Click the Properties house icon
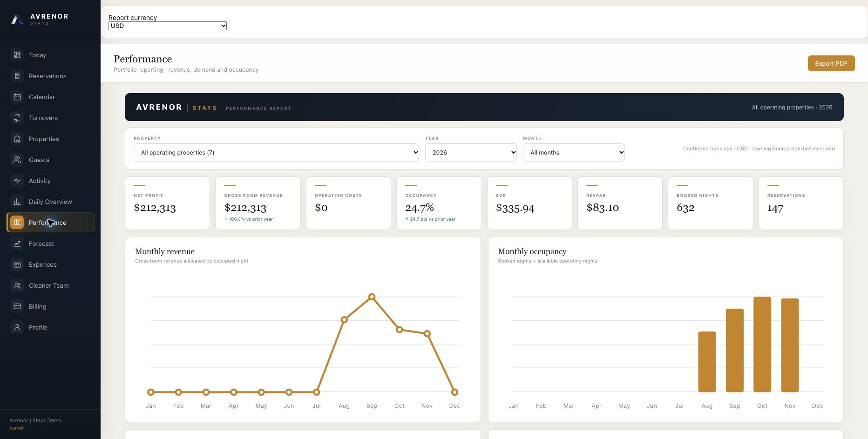Viewport: 868px width, 439px height. click(17, 139)
